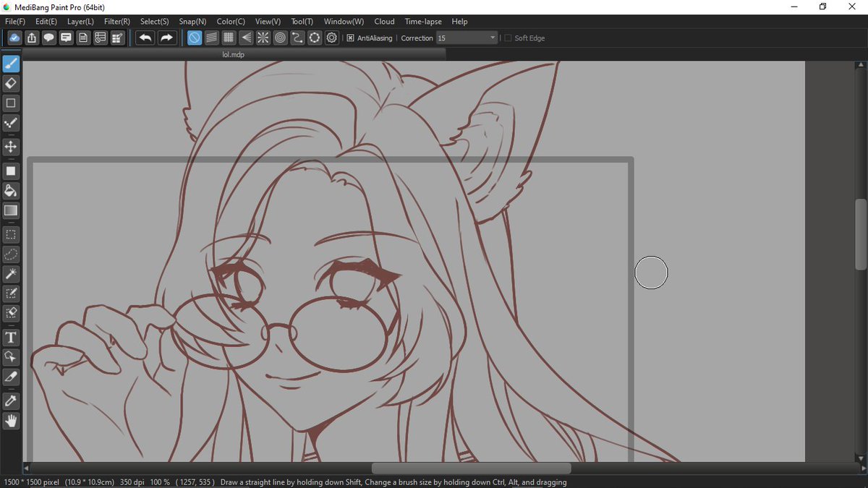Open the File menu
This screenshot has width=868, height=488.
tap(15, 22)
